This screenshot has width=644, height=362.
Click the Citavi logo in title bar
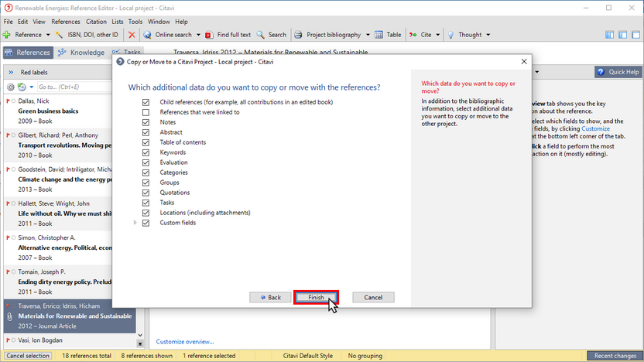coord(9,8)
